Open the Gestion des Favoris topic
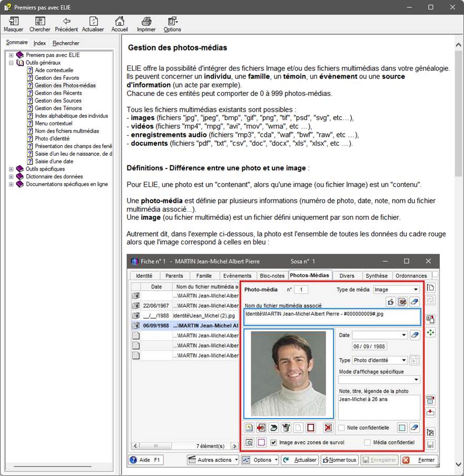 click(57, 78)
